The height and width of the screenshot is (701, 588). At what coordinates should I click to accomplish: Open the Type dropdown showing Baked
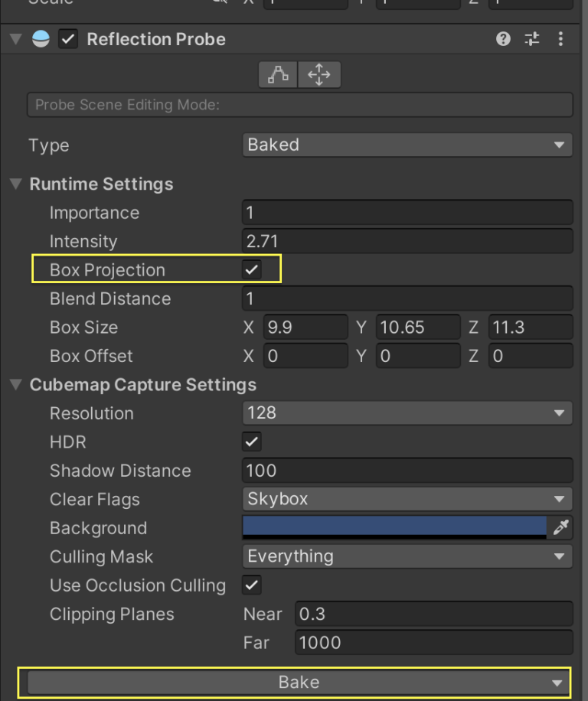(x=407, y=145)
